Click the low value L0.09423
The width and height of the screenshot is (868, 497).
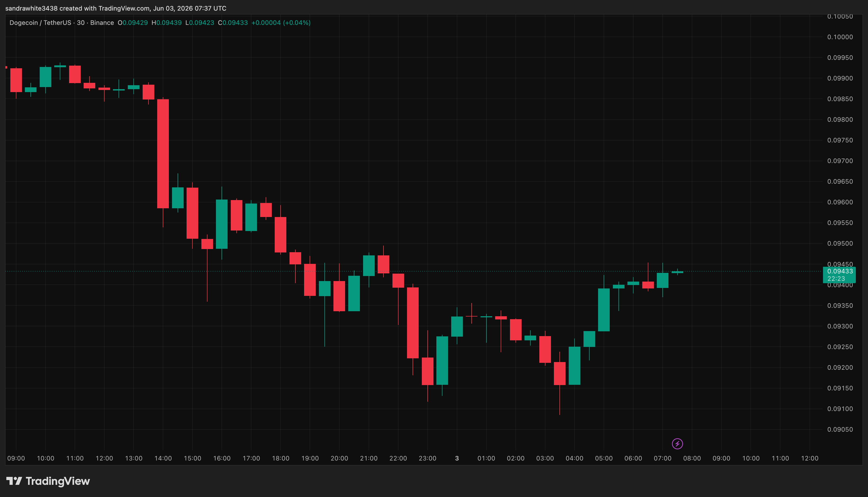tap(200, 22)
